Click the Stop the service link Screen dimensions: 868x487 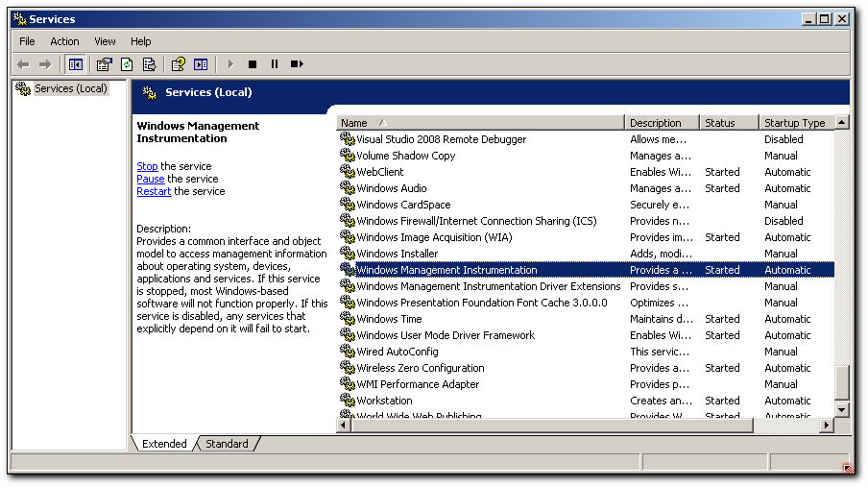click(147, 166)
